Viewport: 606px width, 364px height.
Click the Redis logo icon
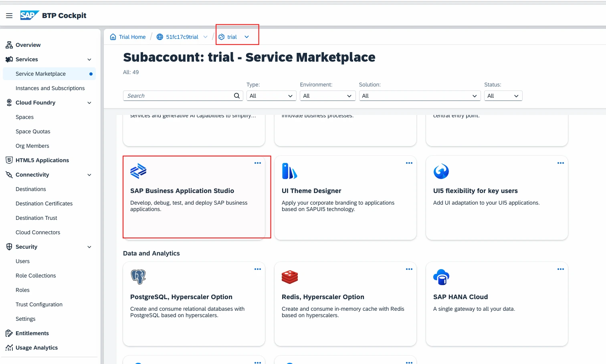coord(290,277)
